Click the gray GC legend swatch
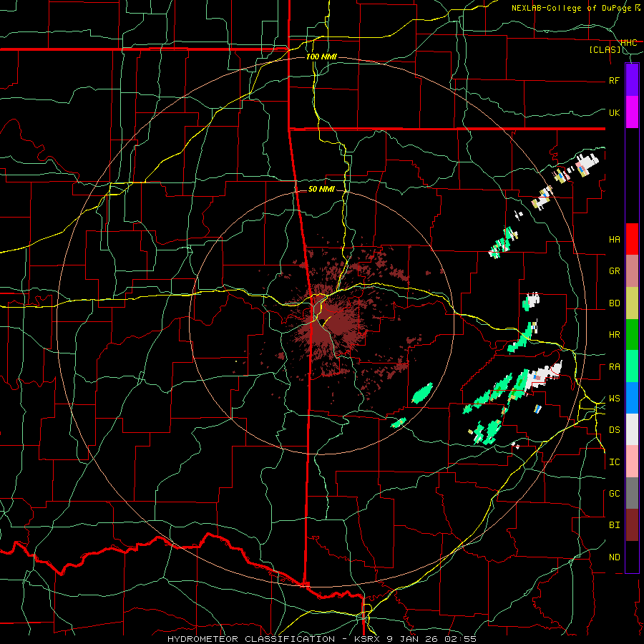This screenshot has height=644, width=644. coord(632,493)
